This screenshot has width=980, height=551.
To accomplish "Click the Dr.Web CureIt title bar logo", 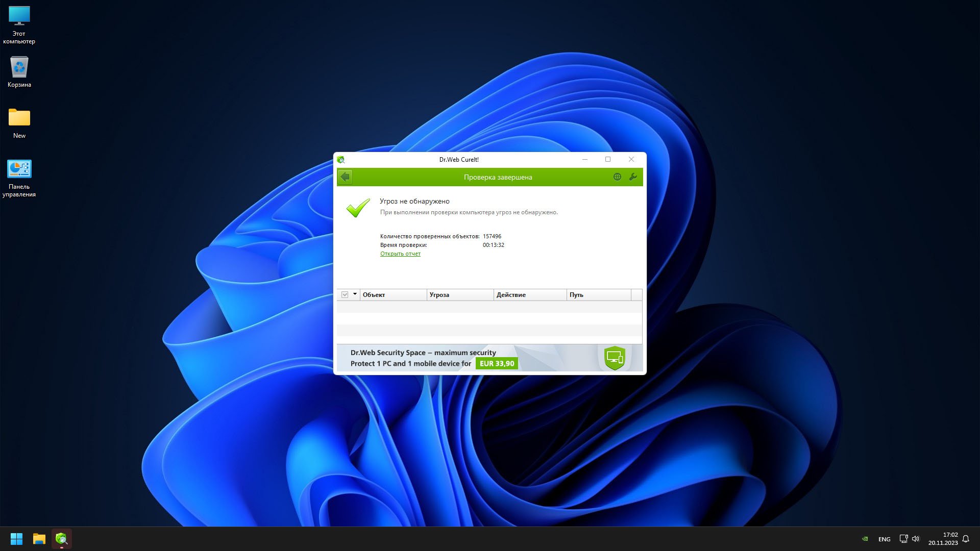I will 341,160.
